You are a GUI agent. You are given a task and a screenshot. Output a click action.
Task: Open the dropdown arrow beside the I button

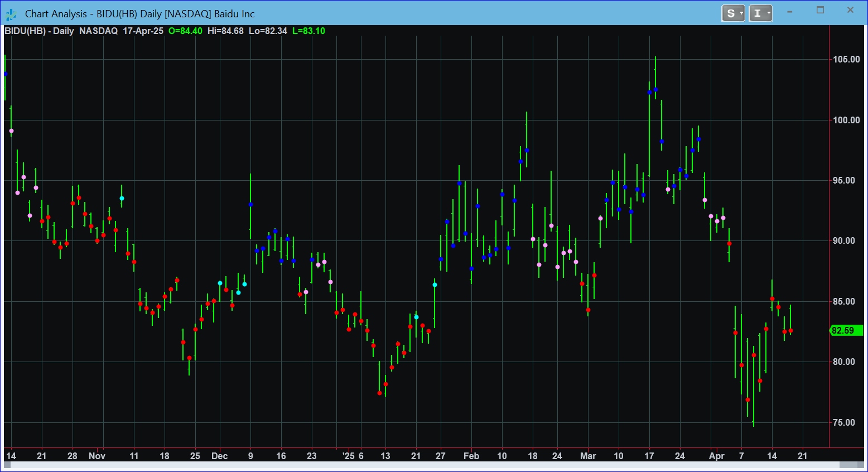[x=769, y=13]
